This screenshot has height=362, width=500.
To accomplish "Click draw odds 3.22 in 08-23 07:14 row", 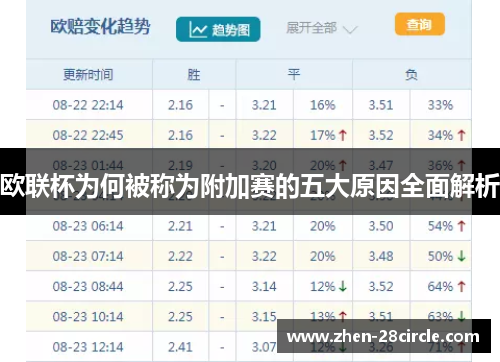I will 264,256.
